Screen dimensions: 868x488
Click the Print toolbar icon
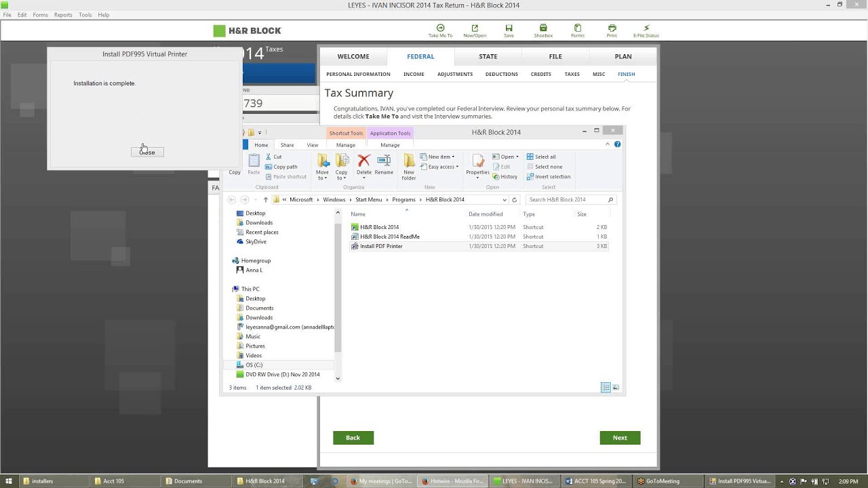[x=612, y=30]
